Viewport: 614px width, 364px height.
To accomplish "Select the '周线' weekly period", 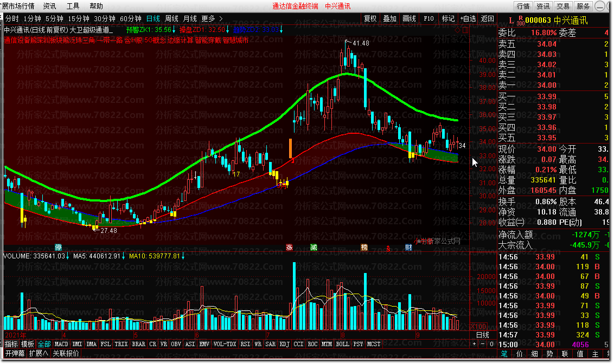I will pyautogui.click(x=171, y=18).
